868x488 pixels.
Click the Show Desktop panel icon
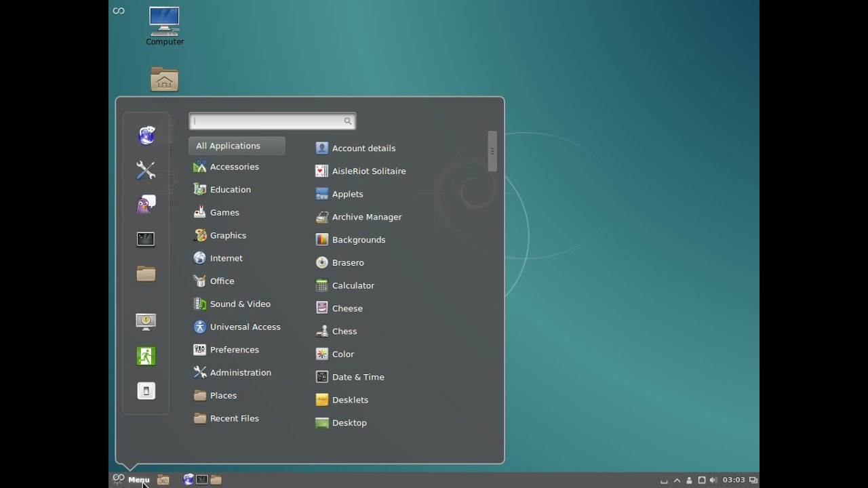coord(163,480)
